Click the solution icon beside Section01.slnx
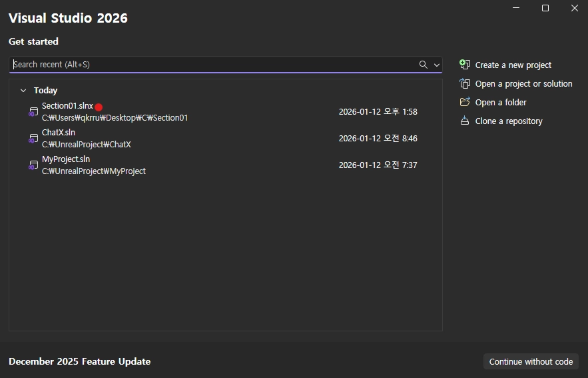The image size is (588, 378). point(33,112)
